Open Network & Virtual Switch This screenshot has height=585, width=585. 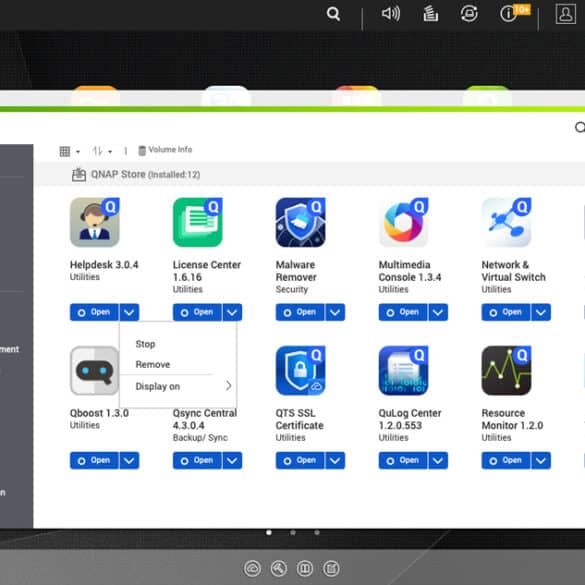[x=506, y=312]
